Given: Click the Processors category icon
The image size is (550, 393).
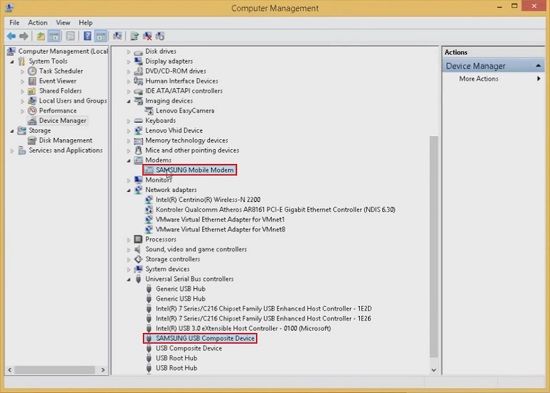Looking at the screenshot, I should click(x=139, y=239).
